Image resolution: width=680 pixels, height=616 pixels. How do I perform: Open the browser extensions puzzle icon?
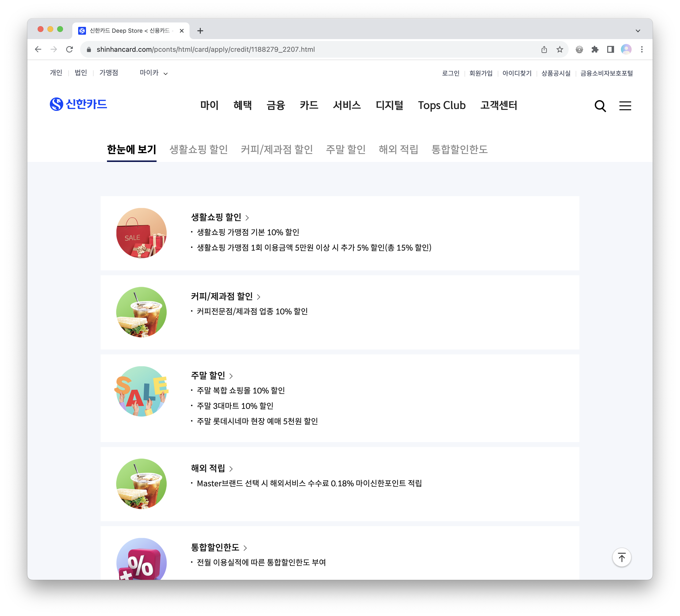coord(595,50)
